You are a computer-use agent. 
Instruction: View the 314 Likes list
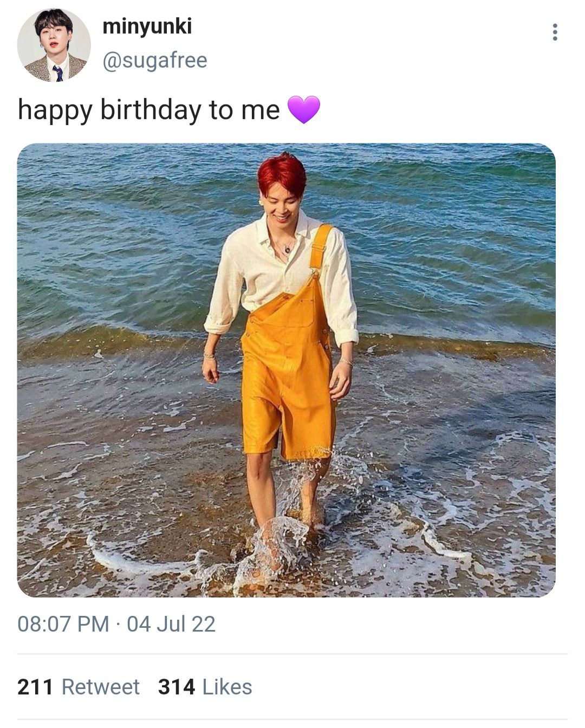coord(205,687)
